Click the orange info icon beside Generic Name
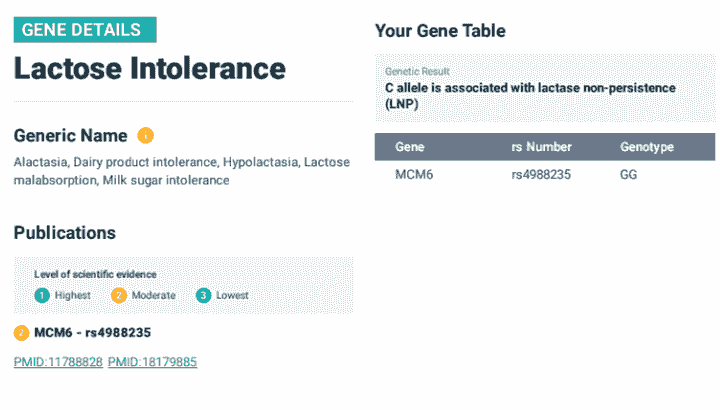The image size is (720, 410). coord(145,135)
